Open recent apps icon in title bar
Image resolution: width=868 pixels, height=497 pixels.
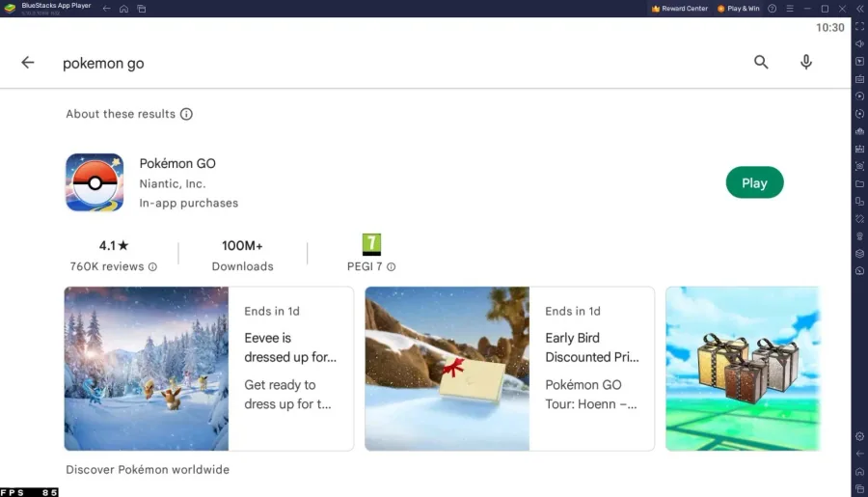(x=142, y=9)
